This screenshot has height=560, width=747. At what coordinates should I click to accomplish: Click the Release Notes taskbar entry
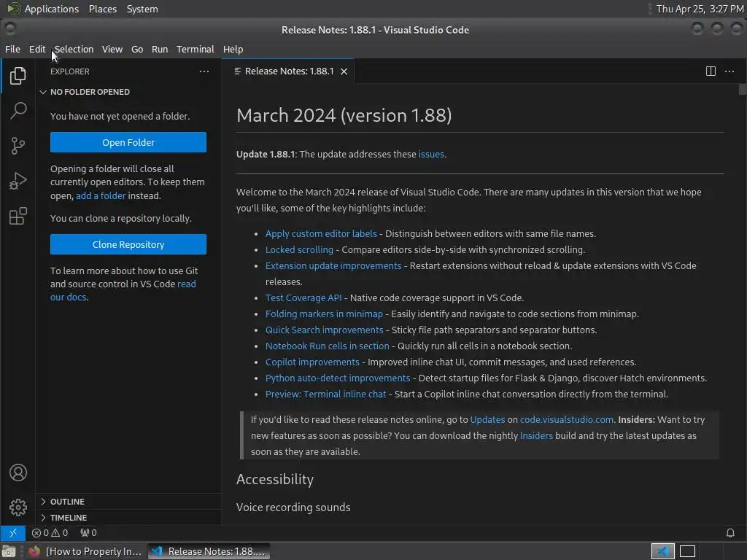click(x=209, y=551)
